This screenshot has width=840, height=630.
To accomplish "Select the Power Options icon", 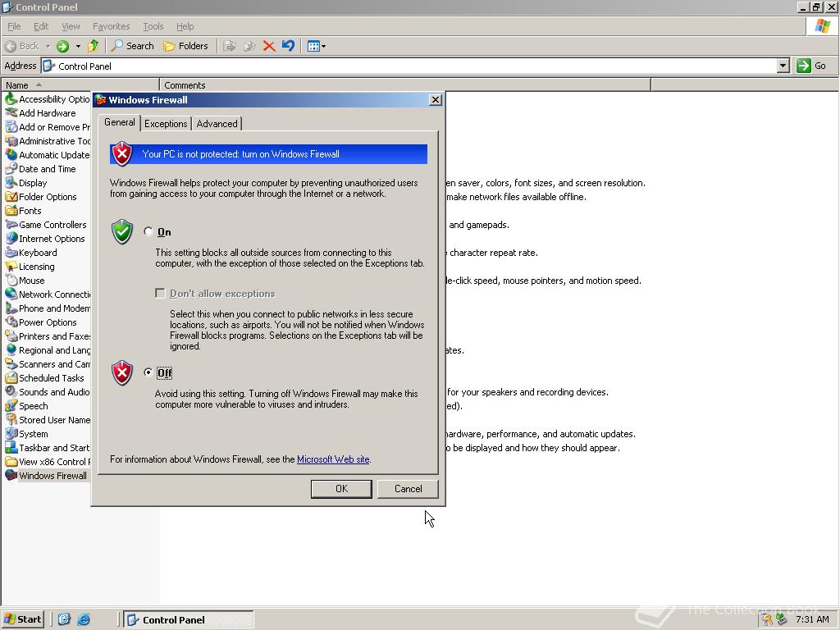I will click(11, 322).
